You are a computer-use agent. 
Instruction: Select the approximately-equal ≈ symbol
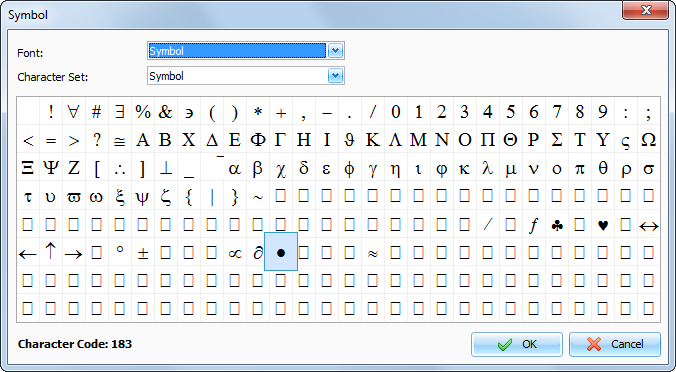point(373,253)
